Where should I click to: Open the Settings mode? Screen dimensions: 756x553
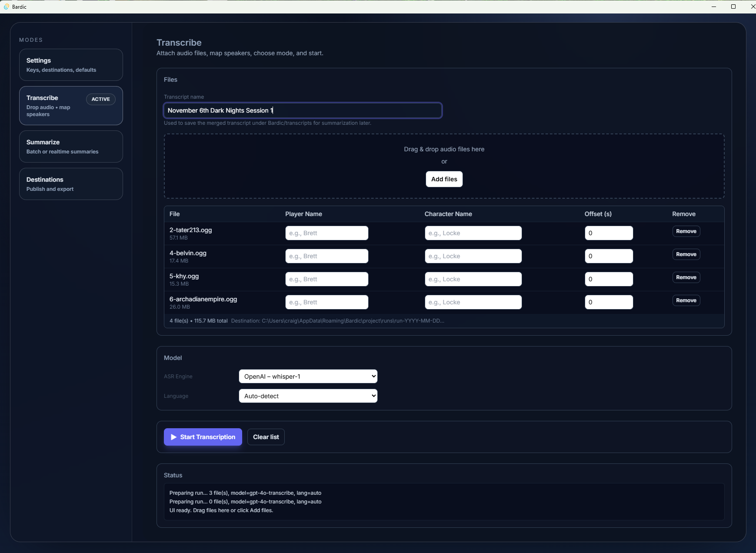(x=71, y=65)
